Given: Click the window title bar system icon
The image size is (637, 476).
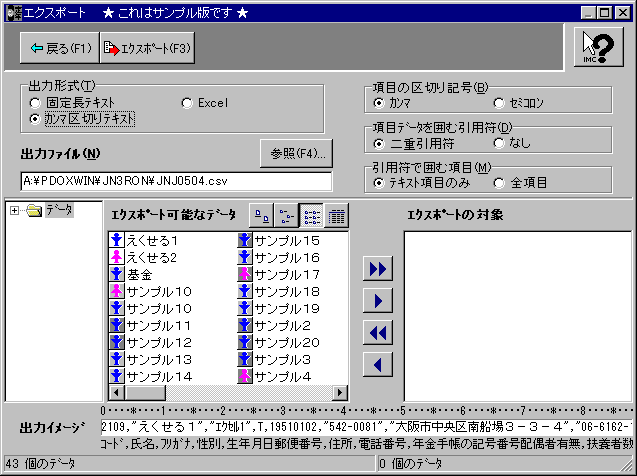Looking at the screenshot, I should (x=13, y=13).
